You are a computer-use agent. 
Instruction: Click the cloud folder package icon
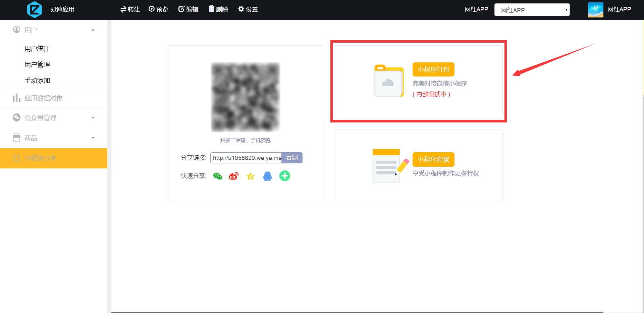point(389,81)
